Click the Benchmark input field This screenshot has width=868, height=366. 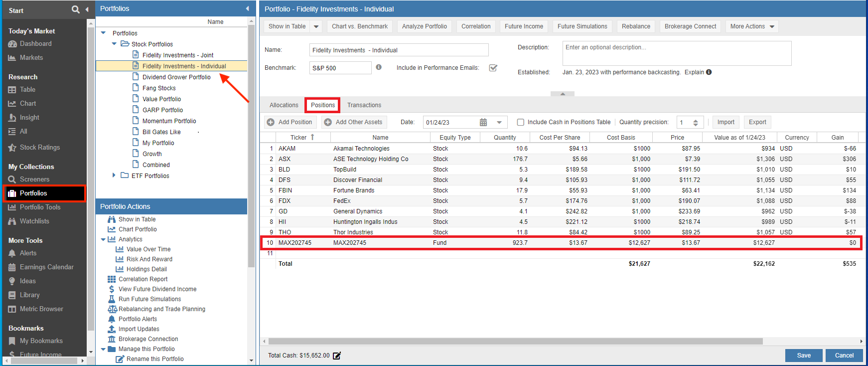click(x=340, y=68)
